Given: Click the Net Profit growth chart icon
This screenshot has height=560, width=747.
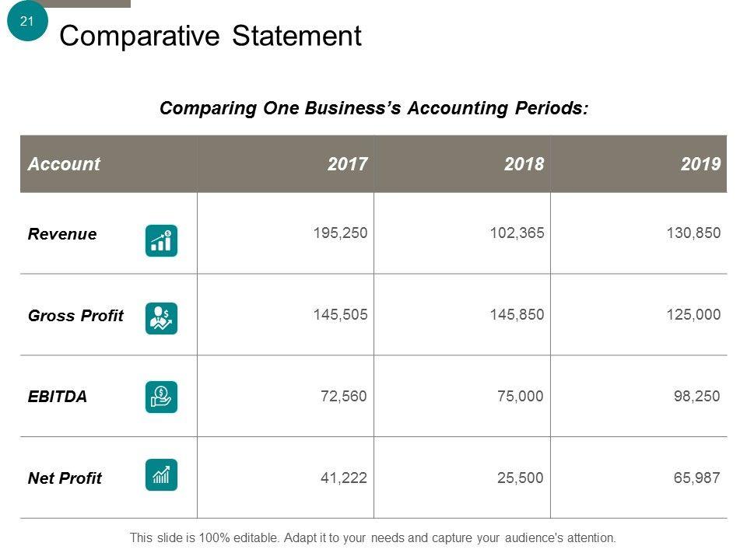Looking at the screenshot, I should [161, 474].
